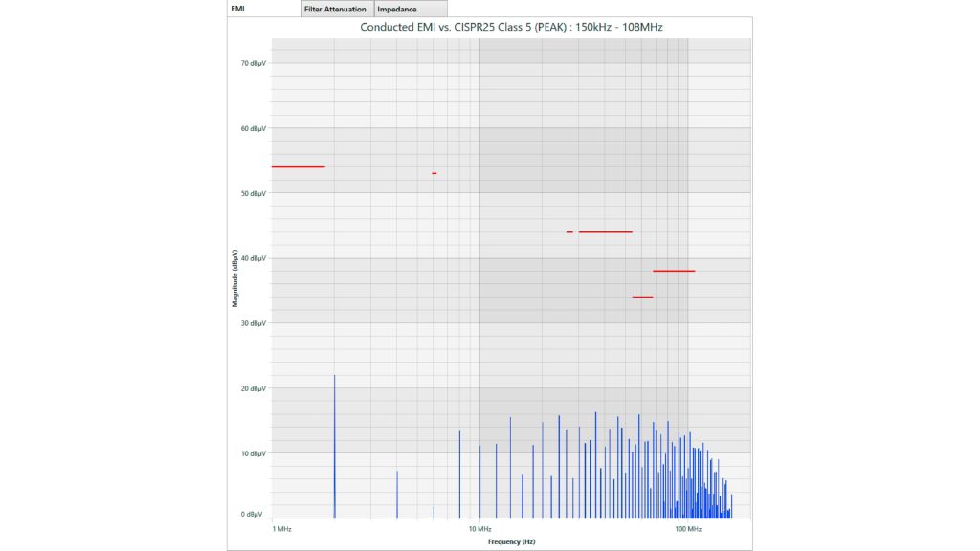The image size is (980, 551).
Task: Click the 70 dBµV axis tick label
Action: [253, 63]
